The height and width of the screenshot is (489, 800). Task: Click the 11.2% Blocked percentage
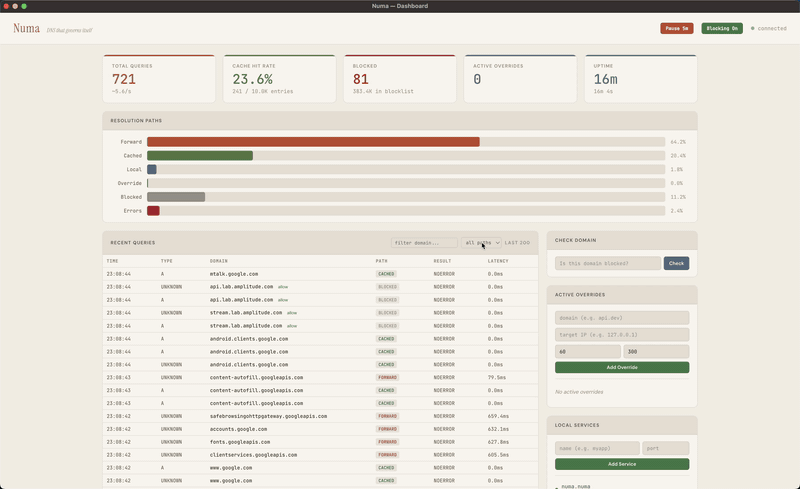678,197
